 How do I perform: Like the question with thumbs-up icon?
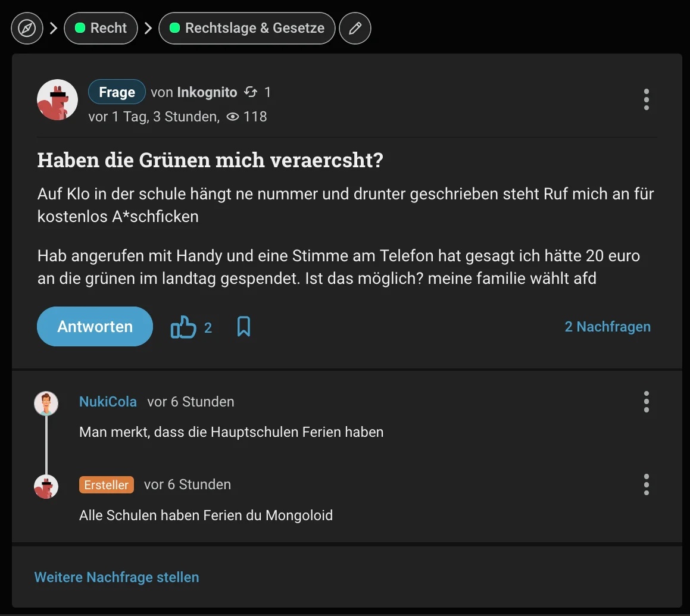(183, 327)
